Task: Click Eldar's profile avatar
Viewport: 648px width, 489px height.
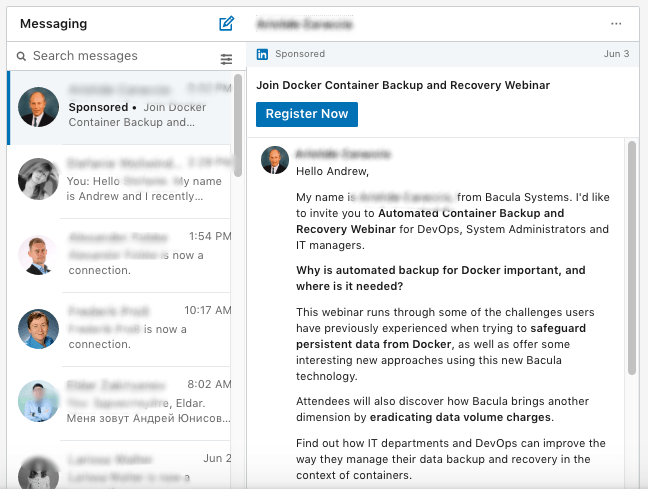Action: 38,401
